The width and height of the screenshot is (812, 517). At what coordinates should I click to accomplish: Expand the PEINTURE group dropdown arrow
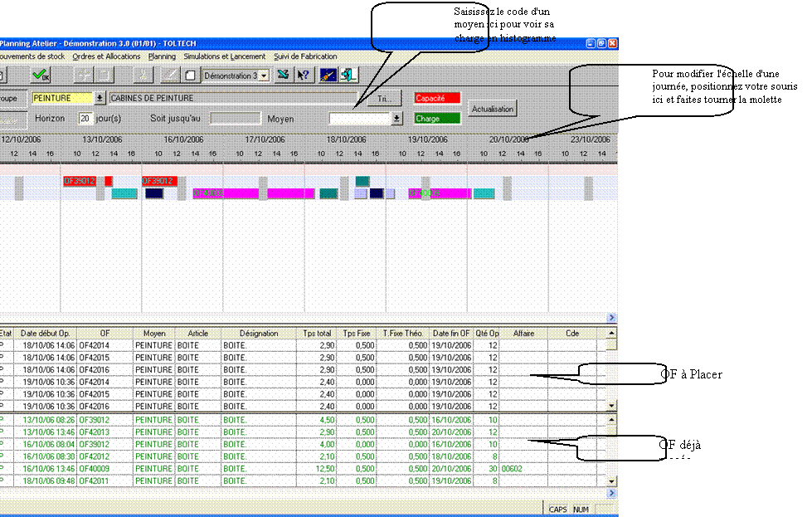pyautogui.click(x=100, y=98)
